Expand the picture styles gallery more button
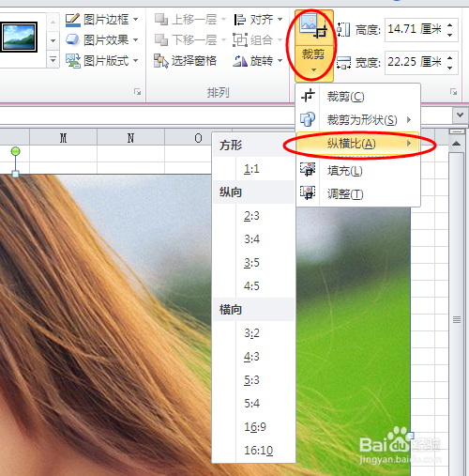The image size is (469, 476). click(53, 59)
